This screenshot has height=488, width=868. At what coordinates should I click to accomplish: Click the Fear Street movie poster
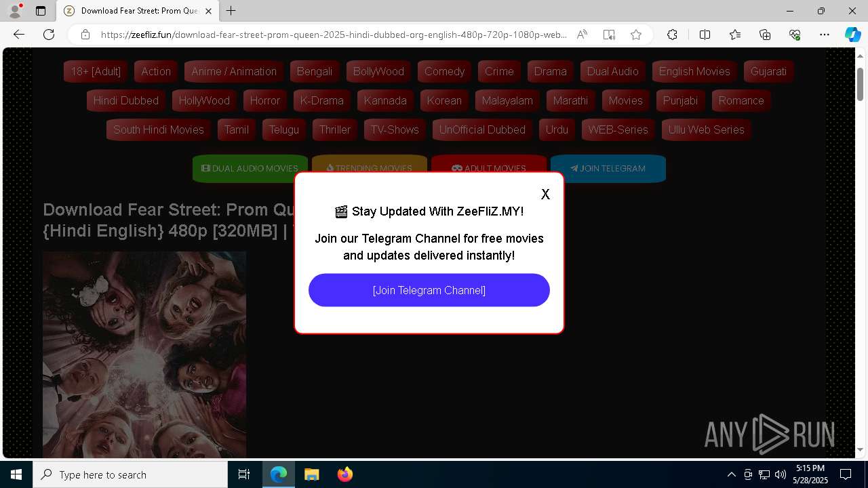coord(144,355)
